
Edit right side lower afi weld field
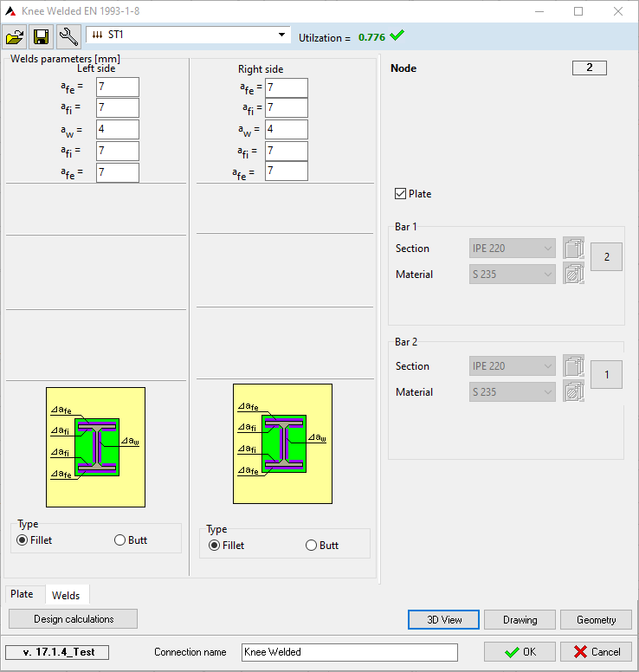tap(287, 151)
